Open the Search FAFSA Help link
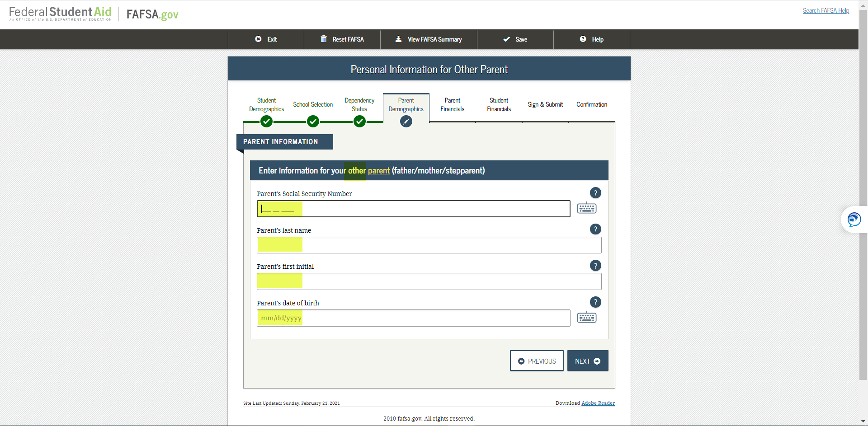This screenshot has width=868, height=426. pyautogui.click(x=826, y=10)
